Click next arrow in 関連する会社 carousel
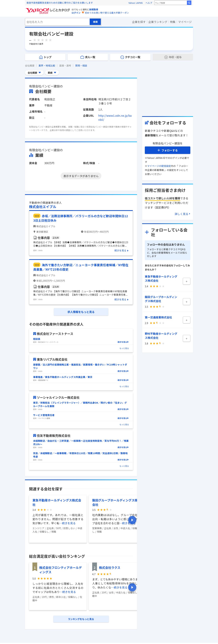Image resolution: width=218 pixels, height=644 pixels. coord(132,520)
